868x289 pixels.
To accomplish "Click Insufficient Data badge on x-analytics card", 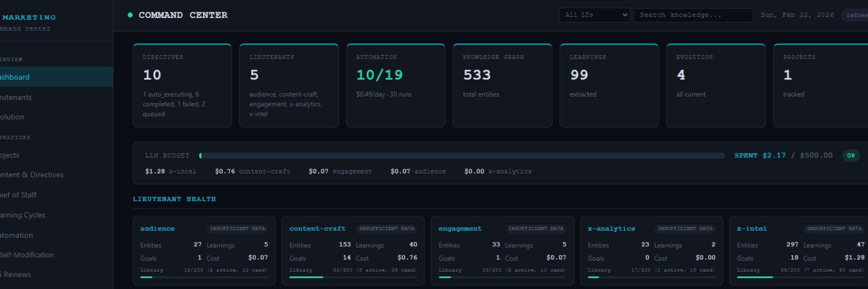I will point(685,228).
